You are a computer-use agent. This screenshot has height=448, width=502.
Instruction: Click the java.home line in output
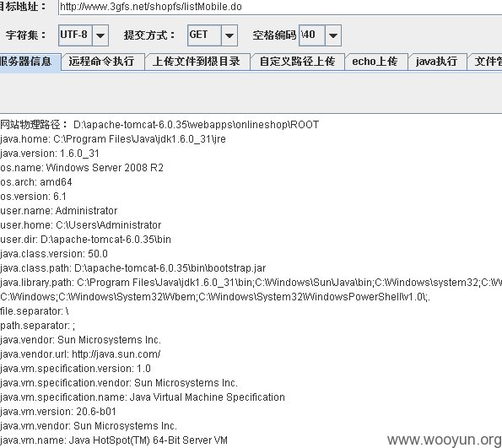coord(113,139)
